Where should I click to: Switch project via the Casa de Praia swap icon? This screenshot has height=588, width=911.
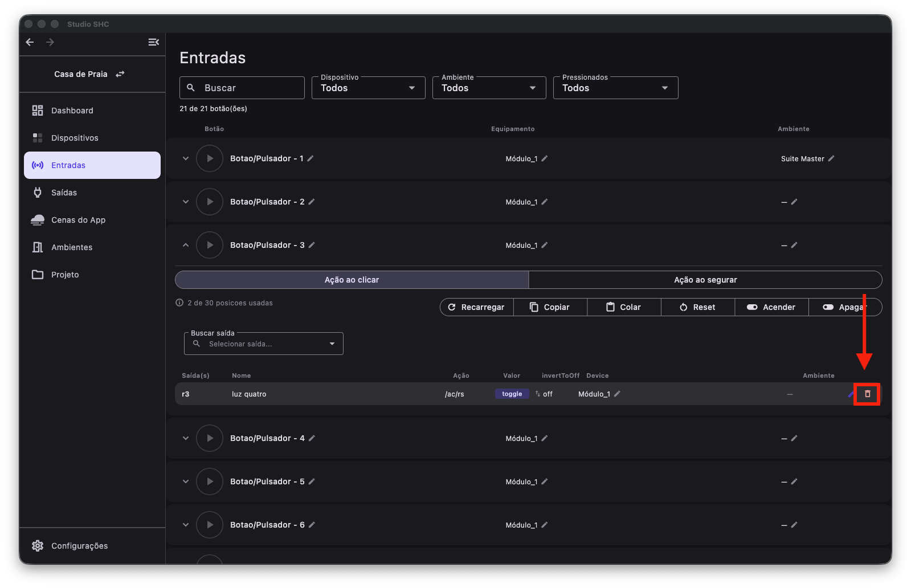[x=120, y=74]
